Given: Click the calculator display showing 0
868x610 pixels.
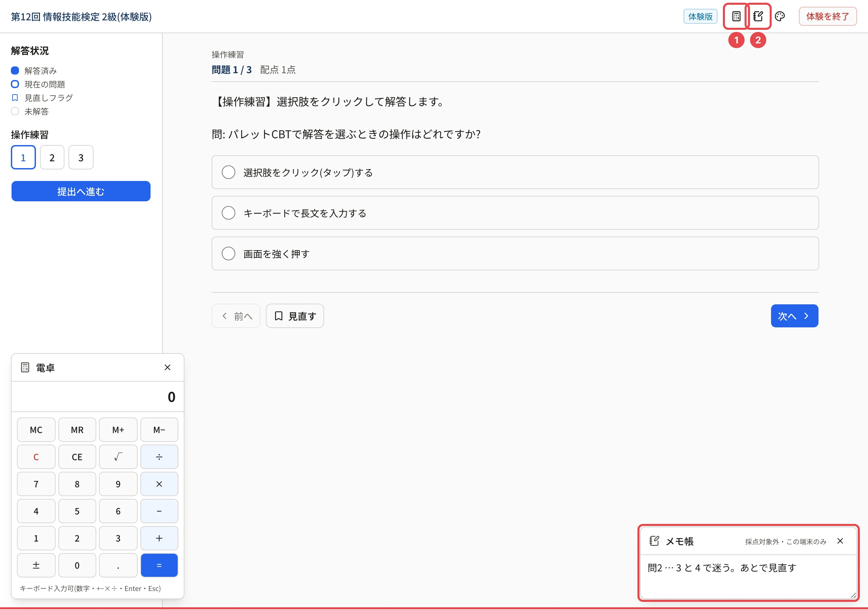Looking at the screenshot, I should [x=98, y=396].
